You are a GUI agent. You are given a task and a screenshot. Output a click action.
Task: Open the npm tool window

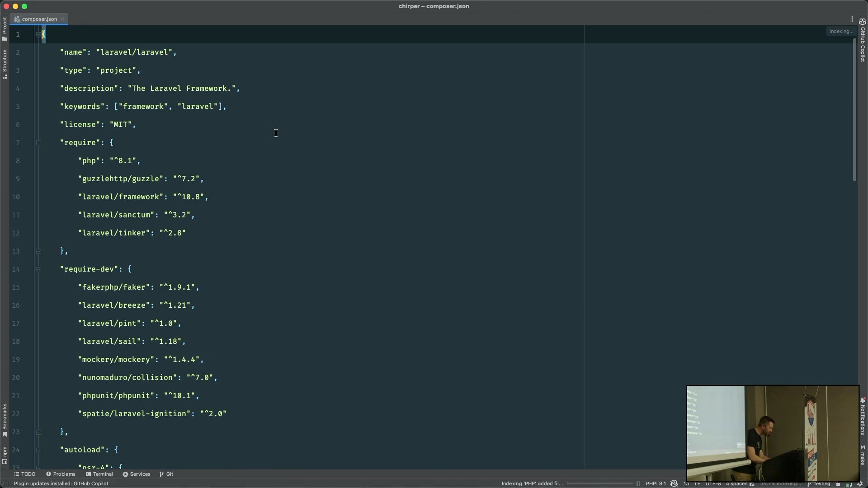5,455
